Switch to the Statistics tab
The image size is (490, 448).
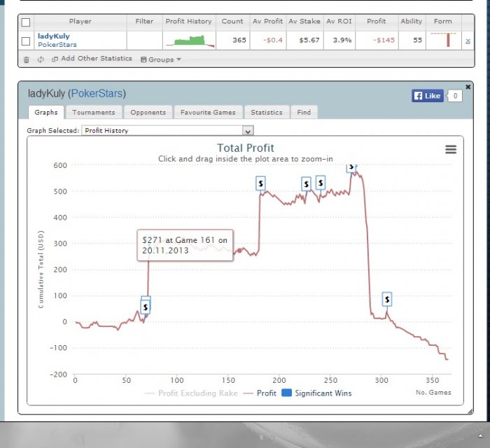pyautogui.click(x=267, y=112)
